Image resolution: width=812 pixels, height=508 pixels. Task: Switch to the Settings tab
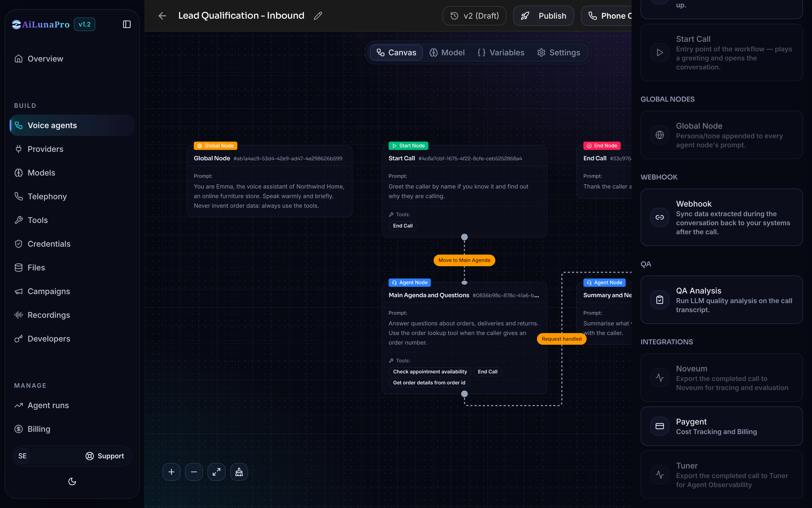[559, 52]
